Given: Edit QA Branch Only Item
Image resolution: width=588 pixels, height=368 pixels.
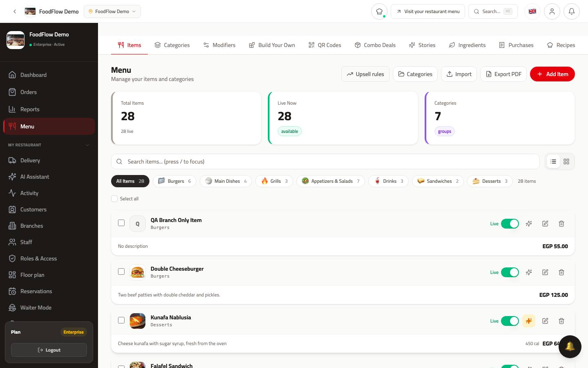Looking at the screenshot, I should 545,224.
